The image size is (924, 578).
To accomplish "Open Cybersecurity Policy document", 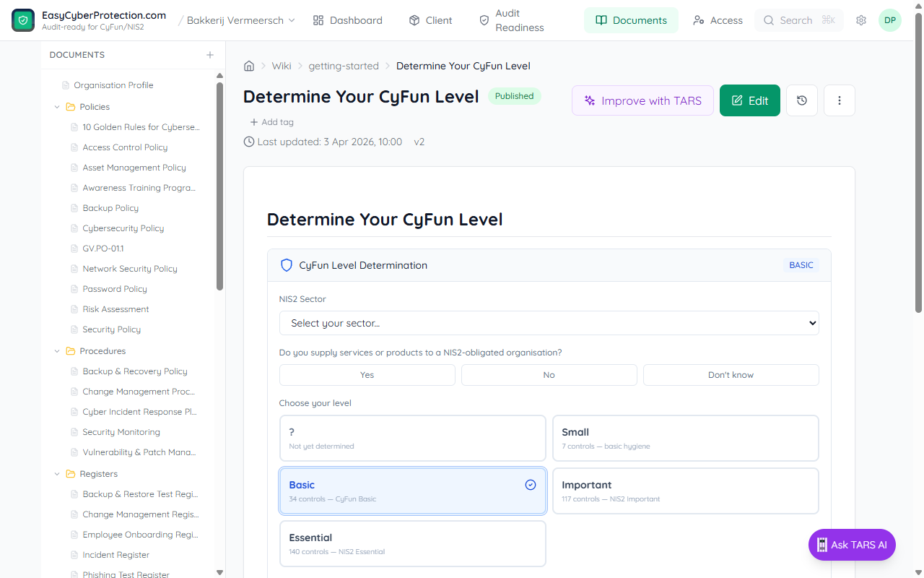I will tap(123, 228).
